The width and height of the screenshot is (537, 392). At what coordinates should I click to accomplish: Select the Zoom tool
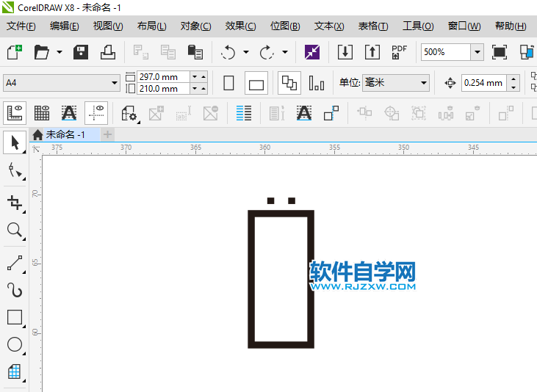[15, 231]
